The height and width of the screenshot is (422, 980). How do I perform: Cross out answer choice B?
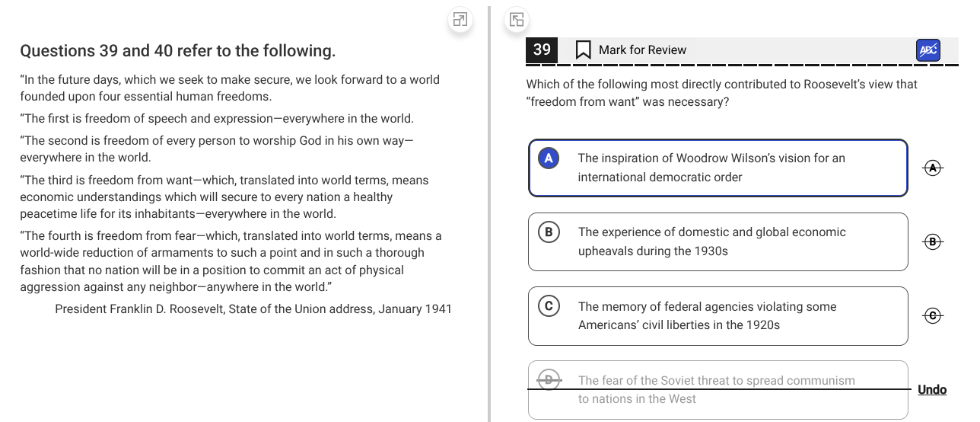[933, 241]
